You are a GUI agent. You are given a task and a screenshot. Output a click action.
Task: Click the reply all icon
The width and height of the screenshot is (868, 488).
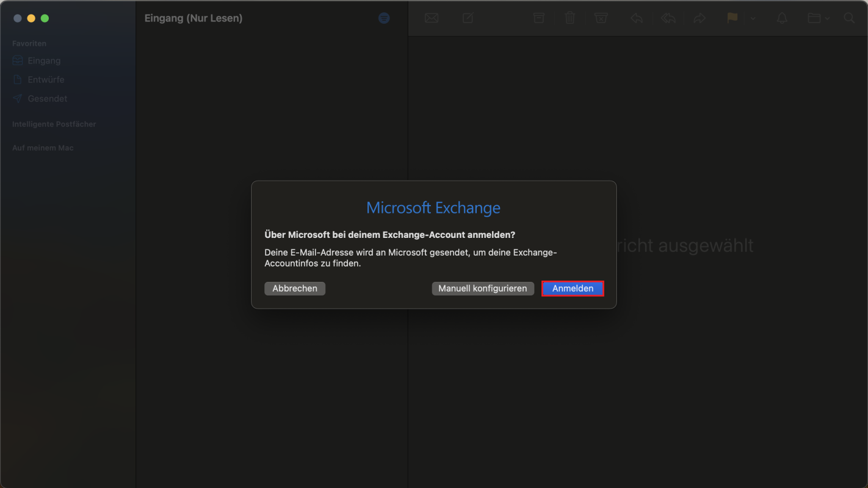coord(668,18)
